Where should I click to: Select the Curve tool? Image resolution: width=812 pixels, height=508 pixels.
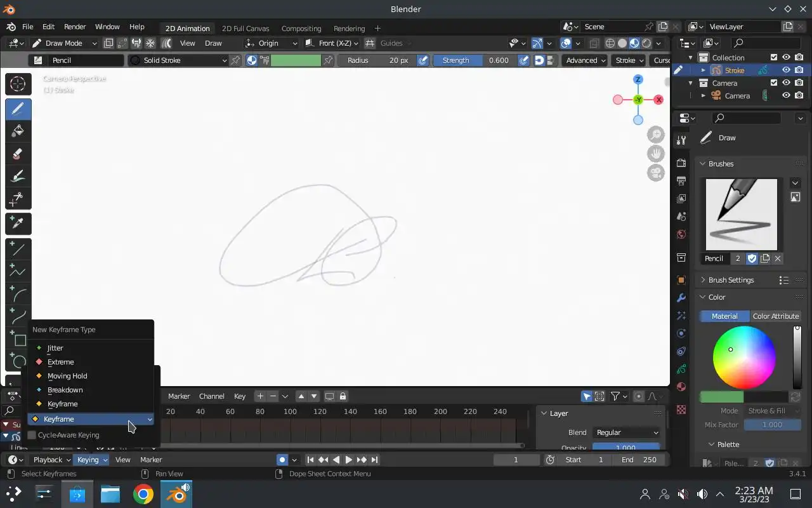18,317
